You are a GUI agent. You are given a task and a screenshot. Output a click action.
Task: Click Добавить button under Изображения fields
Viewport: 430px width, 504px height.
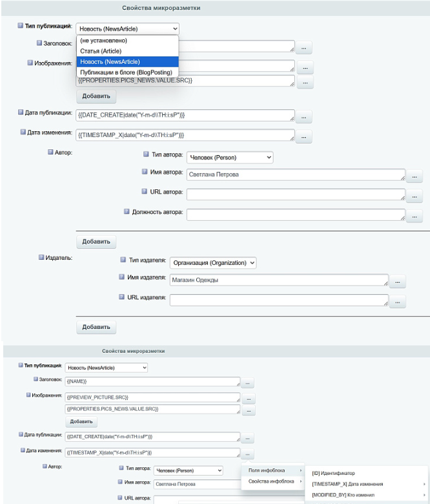96,96
